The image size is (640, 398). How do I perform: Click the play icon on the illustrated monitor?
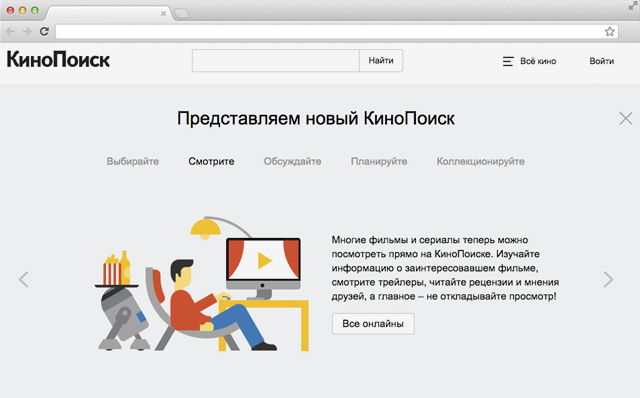264,260
